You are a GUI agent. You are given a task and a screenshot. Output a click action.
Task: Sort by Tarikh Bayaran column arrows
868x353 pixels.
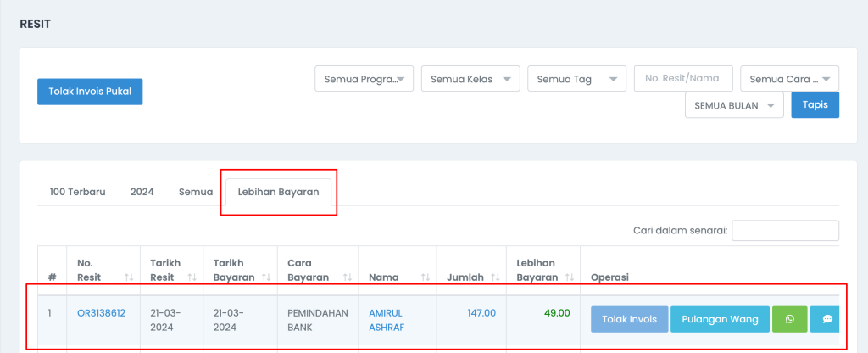(x=265, y=277)
